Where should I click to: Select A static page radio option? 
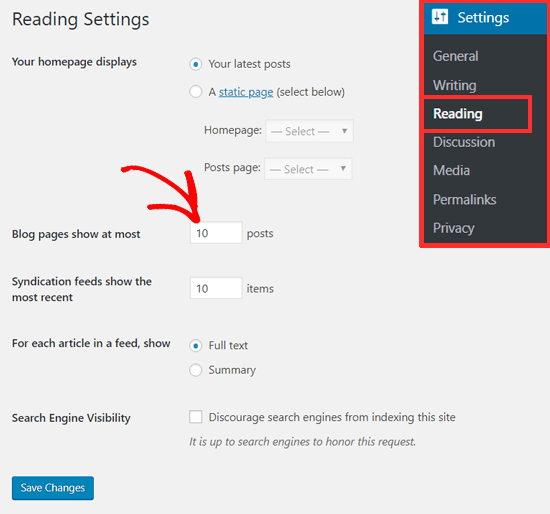[195, 92]
